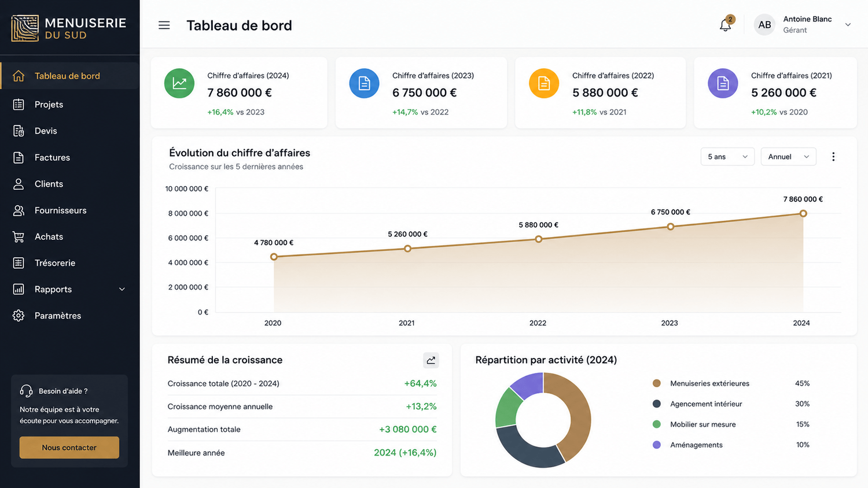Click the blue document icon for 2023
Viewport: 868px width, 488px height.
click(364, 83)
